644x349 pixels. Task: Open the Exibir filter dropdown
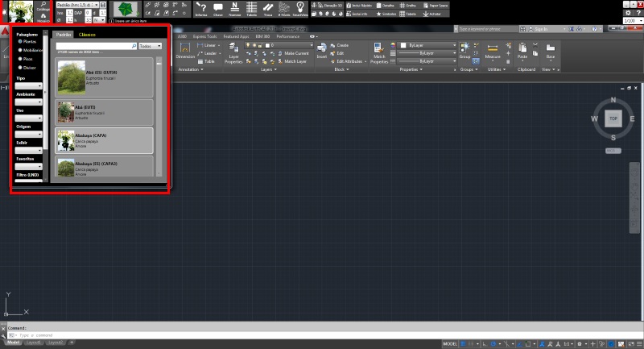[x=28, y=150]
